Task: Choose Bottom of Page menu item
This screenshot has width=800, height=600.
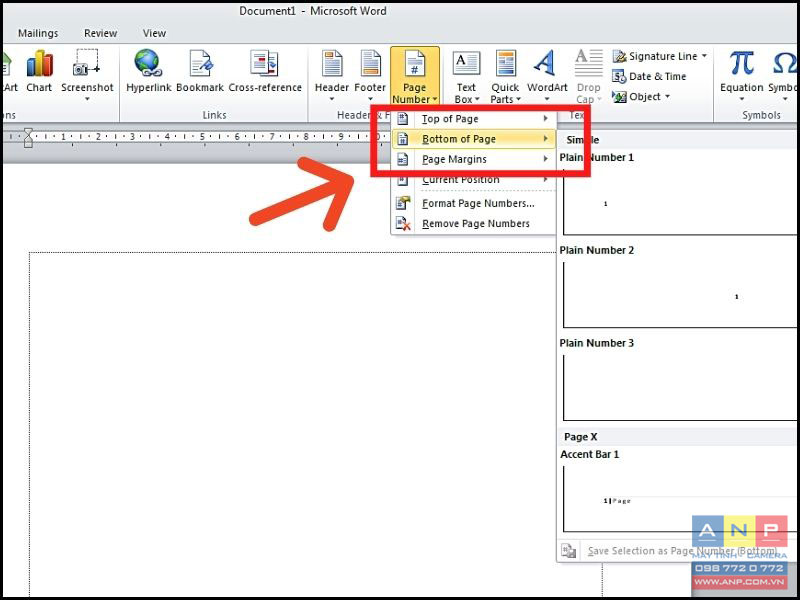Action: tap(473, 139)
